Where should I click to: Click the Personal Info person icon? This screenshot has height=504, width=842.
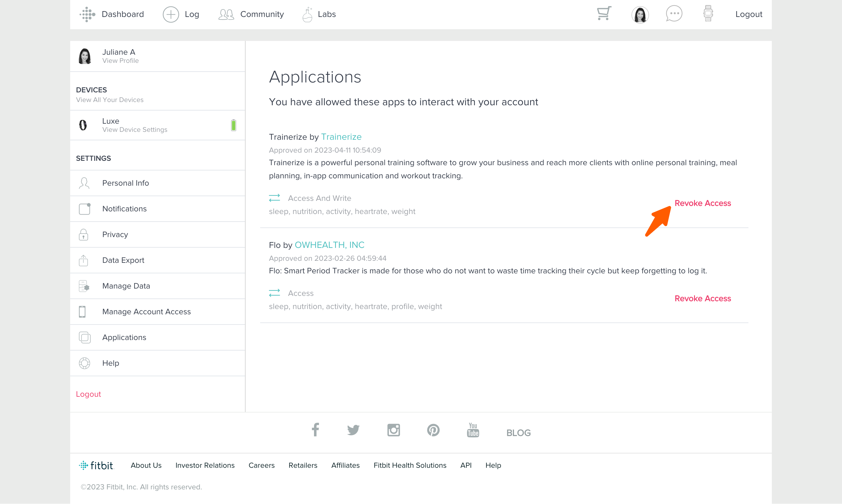[84, 183]
